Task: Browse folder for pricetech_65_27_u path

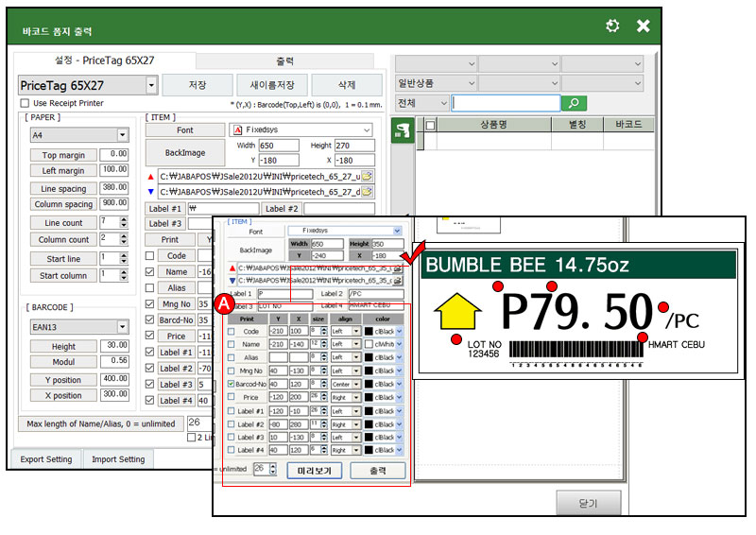Action: click(x=367, y=177)
